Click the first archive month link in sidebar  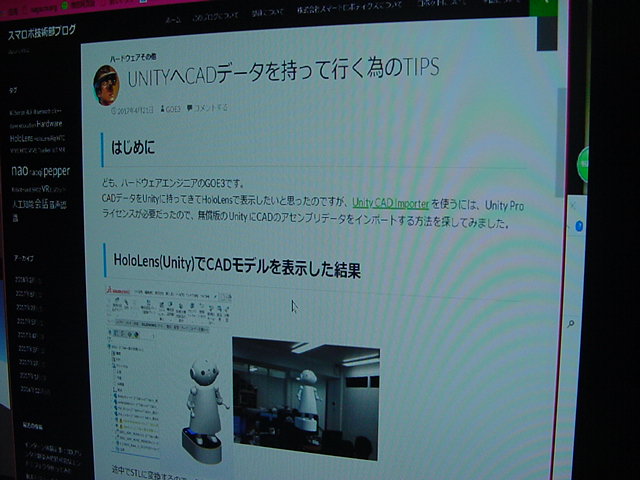tap(28, 280)
